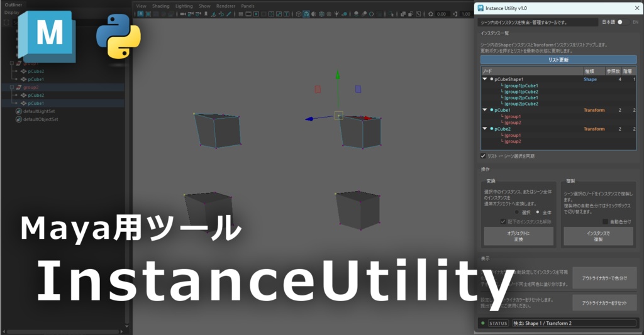This screenshot has height=335, width=644.
Task: Open the Lighting menu in viewport panel
Action: [184, 6]
